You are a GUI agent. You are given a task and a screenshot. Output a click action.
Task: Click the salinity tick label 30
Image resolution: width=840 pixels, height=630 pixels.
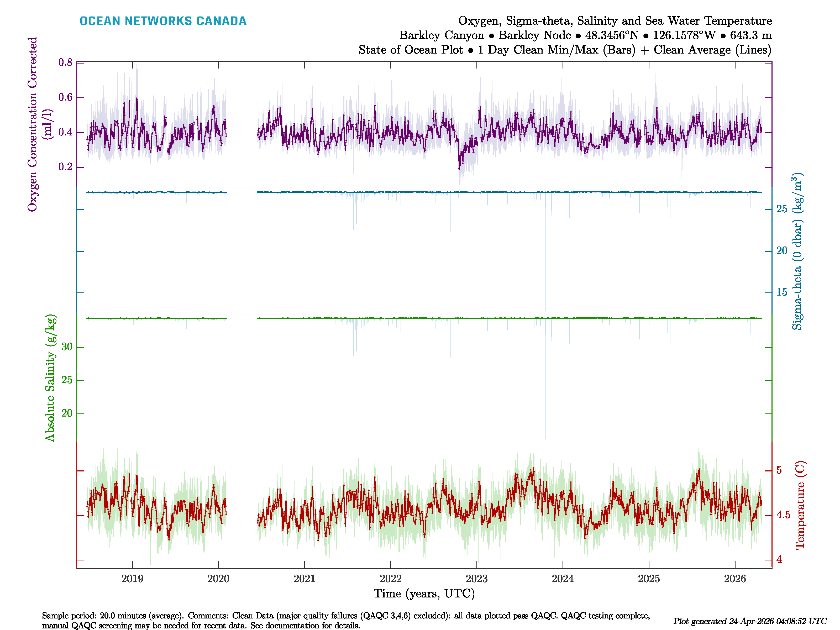pos(67,347)
